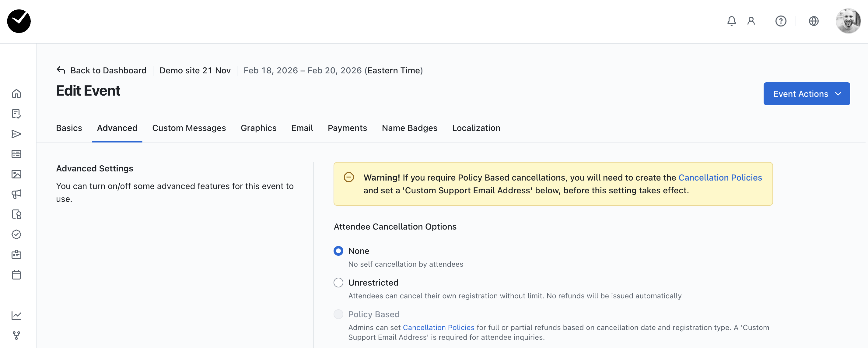Select the Unrestricted cancellation option
868x348 pixels.
tap(338, 283)
